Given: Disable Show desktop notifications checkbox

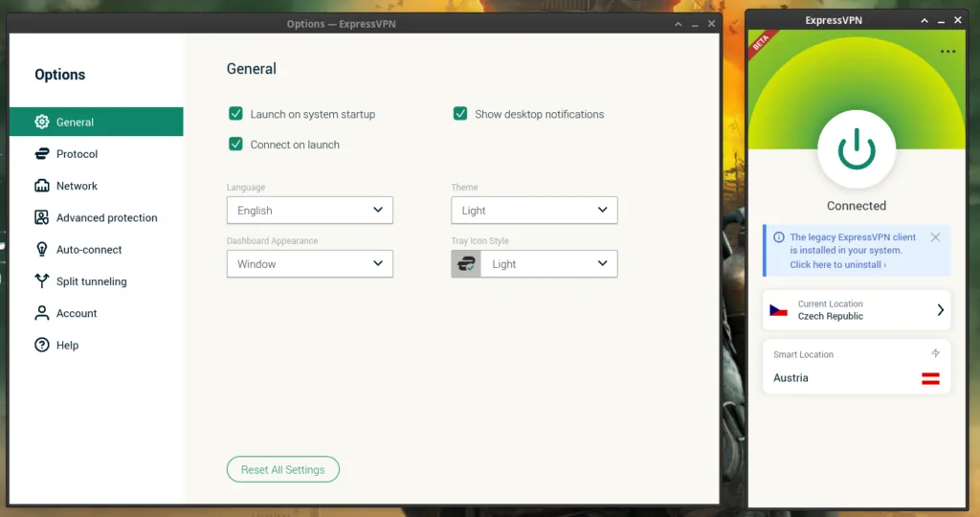Looking at the screenshot, I should (460, 114).
